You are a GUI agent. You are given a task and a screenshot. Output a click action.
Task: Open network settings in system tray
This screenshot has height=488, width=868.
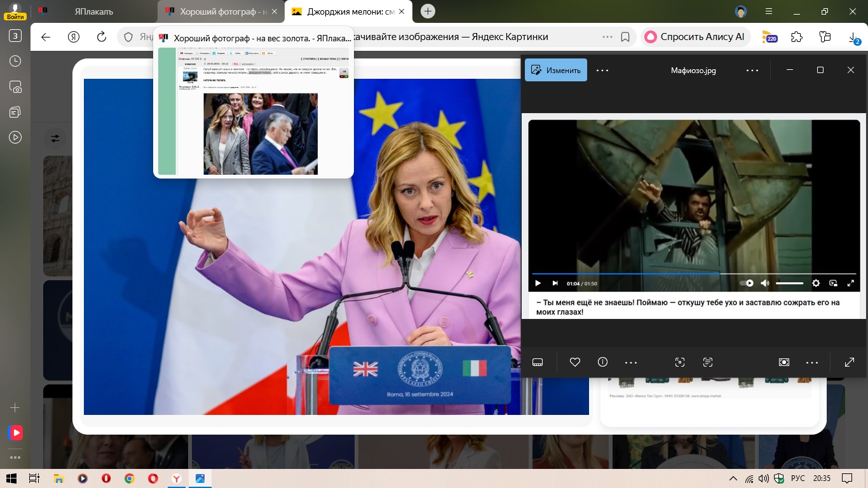click(x=749, y=478)
